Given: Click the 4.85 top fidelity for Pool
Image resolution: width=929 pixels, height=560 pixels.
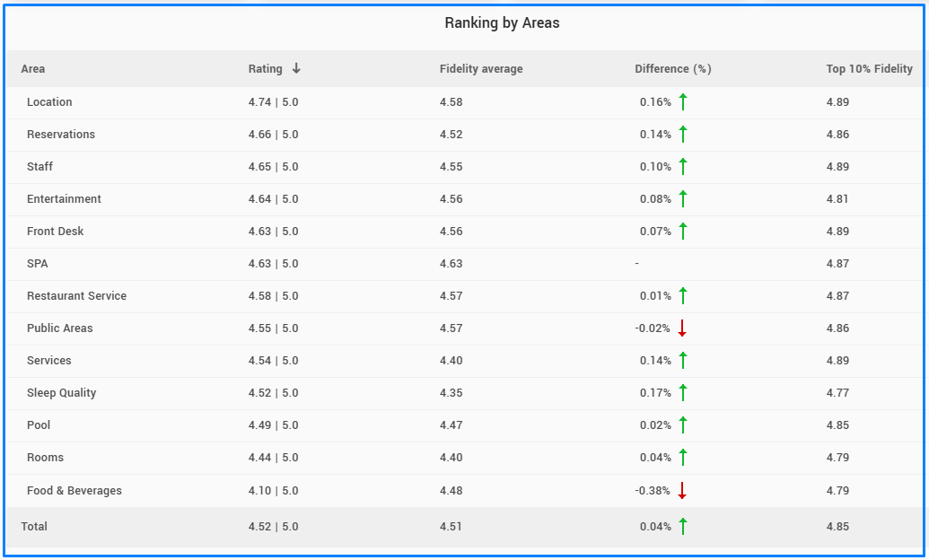Looking at the screenshot, I should [837, 424].
